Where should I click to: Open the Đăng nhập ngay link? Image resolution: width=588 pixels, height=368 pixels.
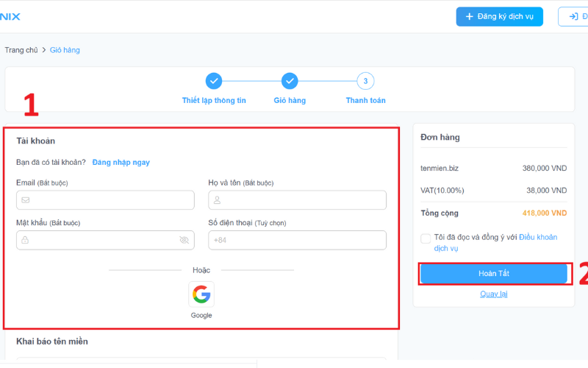coord(121,162)
